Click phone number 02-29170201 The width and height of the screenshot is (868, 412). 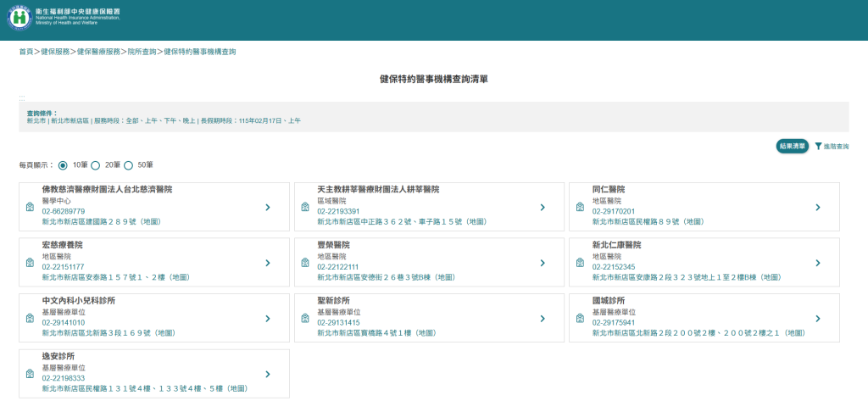614,211
